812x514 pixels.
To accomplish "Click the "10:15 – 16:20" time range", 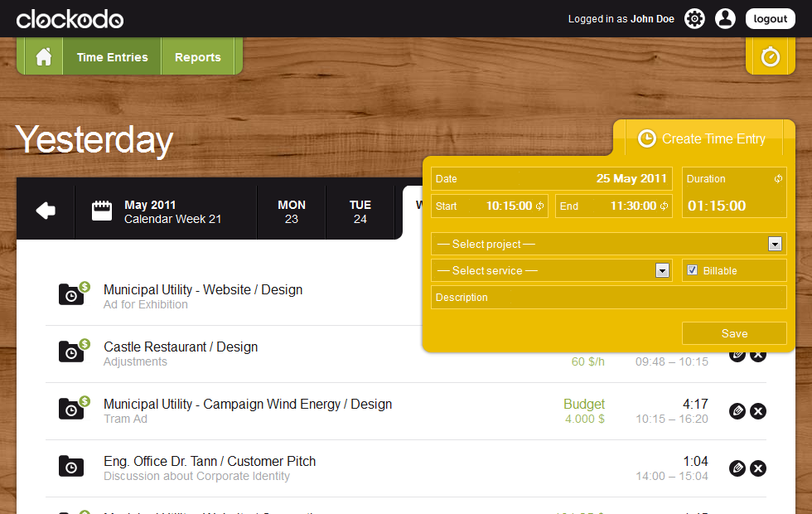I will [672, 419].
